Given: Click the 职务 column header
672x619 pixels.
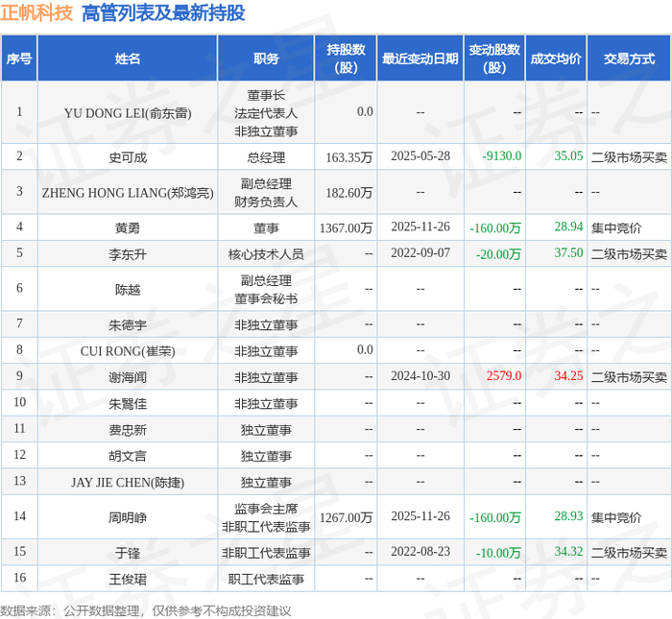Looking at the screenshot, I should [266, 59].
